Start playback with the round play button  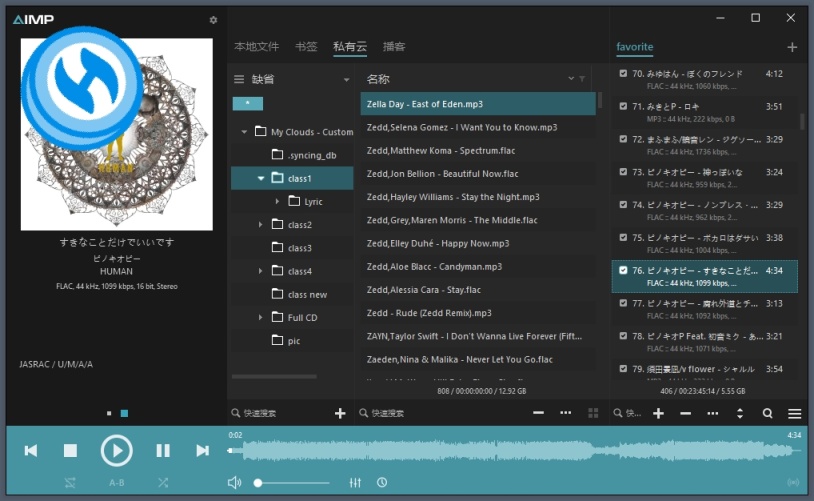click(116, 451)
